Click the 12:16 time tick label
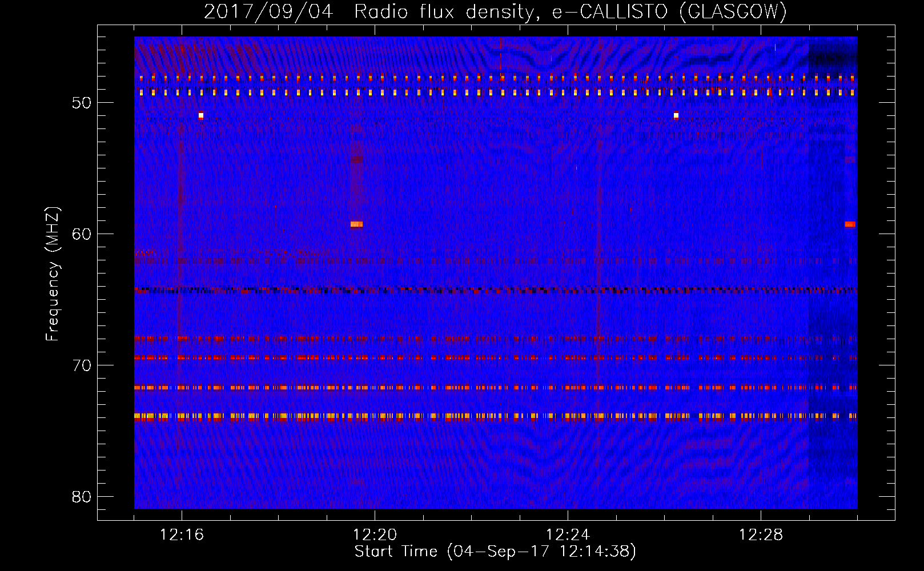 182,535
